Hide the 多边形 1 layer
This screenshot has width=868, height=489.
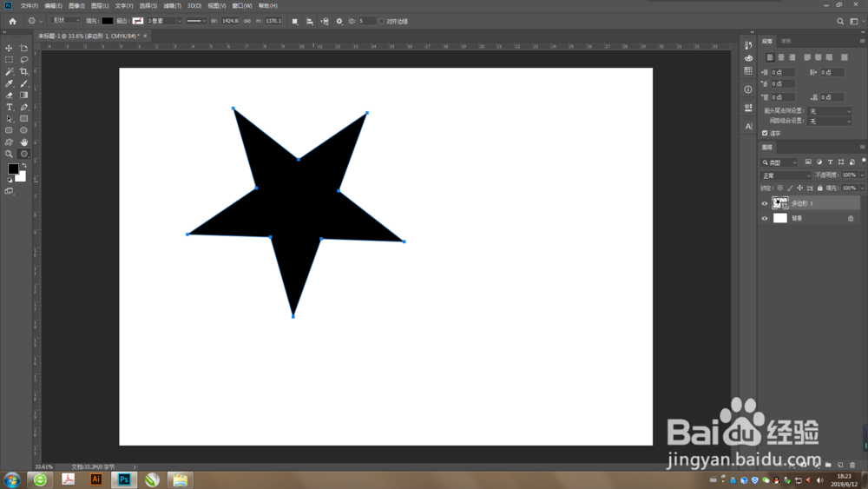(765, 203)
